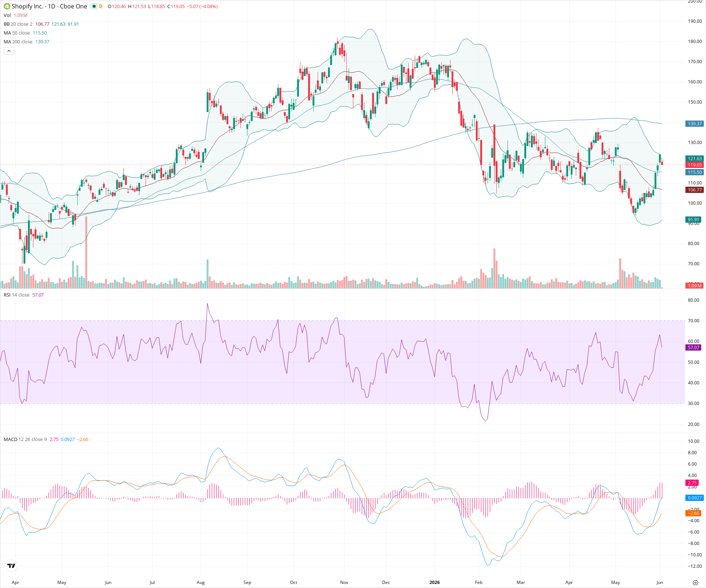
Task: Click the Mar label on the time axis
Action: point(521,582)
